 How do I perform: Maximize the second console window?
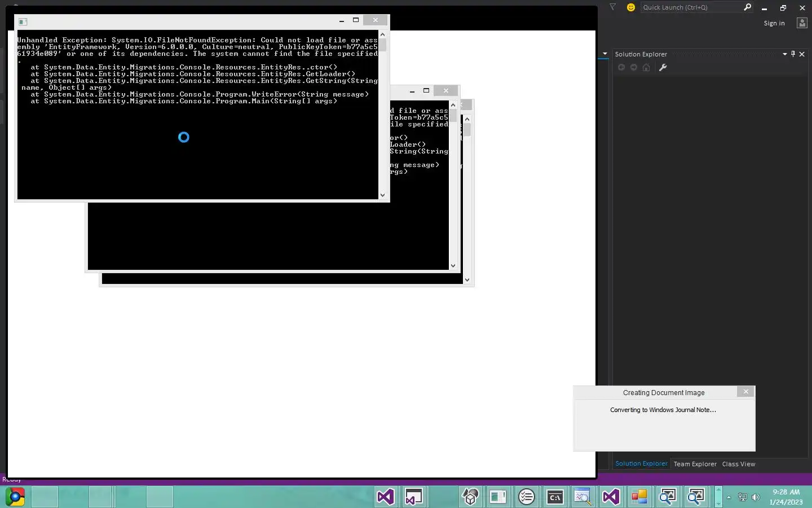click(426, 91)
